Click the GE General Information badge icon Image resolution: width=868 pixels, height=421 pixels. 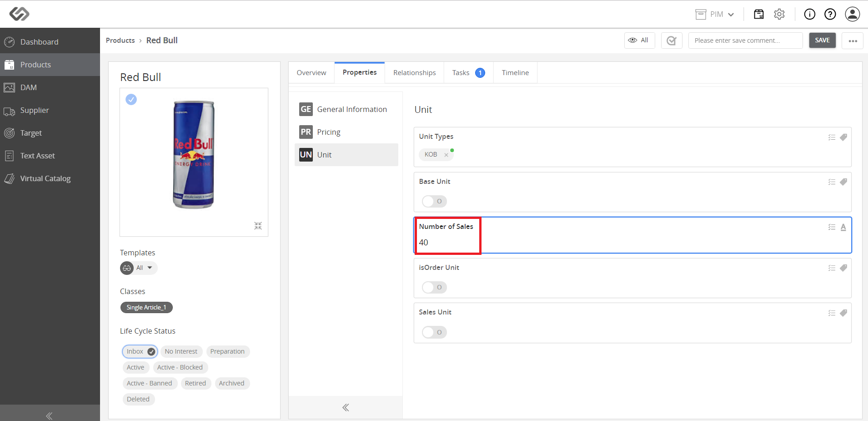coord(306,109)
